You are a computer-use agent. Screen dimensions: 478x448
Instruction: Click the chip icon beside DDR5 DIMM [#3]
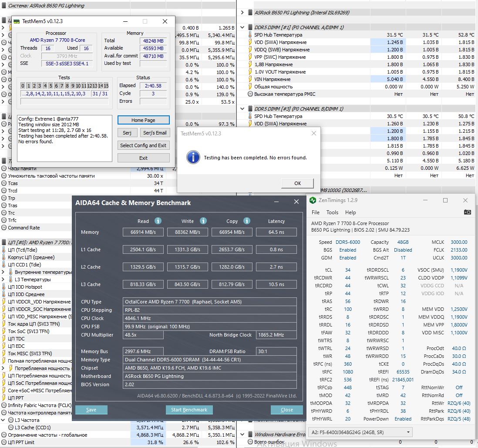click(x=250, y=109)
